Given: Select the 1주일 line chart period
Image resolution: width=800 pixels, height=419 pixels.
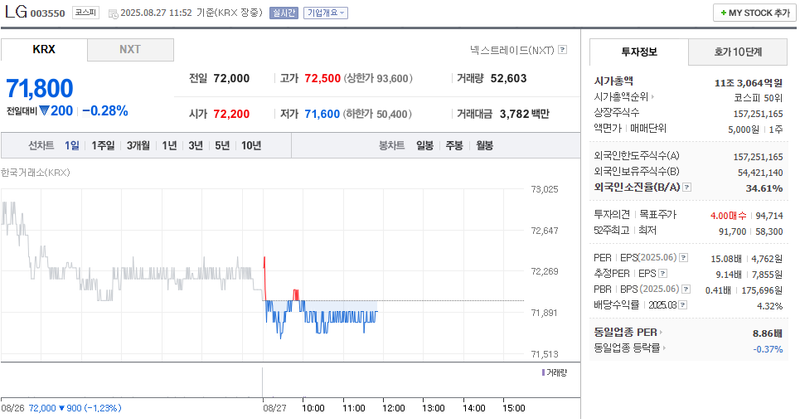Looking at the screenshot, I should click(103, 145).
